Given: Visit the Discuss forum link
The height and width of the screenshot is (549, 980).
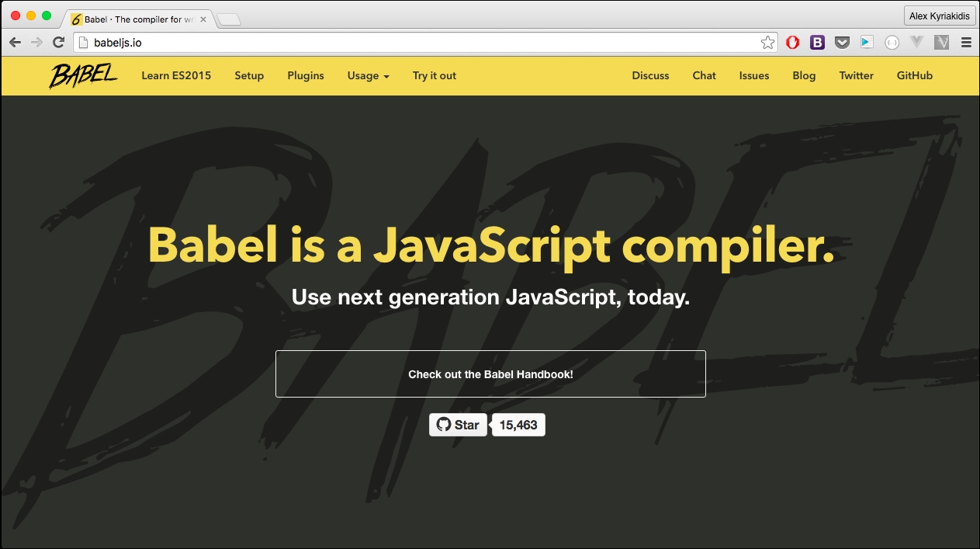Looking at the screenshot, I should pos(650,75).
